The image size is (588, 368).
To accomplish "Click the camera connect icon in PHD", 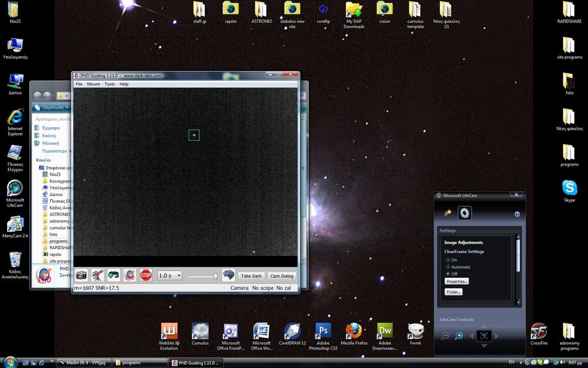I will [81, 276].
